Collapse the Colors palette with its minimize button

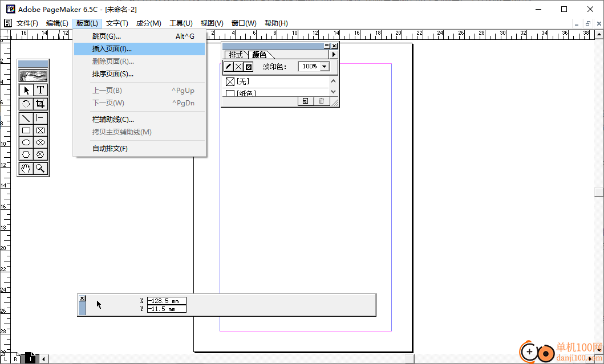click(x=327, y=46)
